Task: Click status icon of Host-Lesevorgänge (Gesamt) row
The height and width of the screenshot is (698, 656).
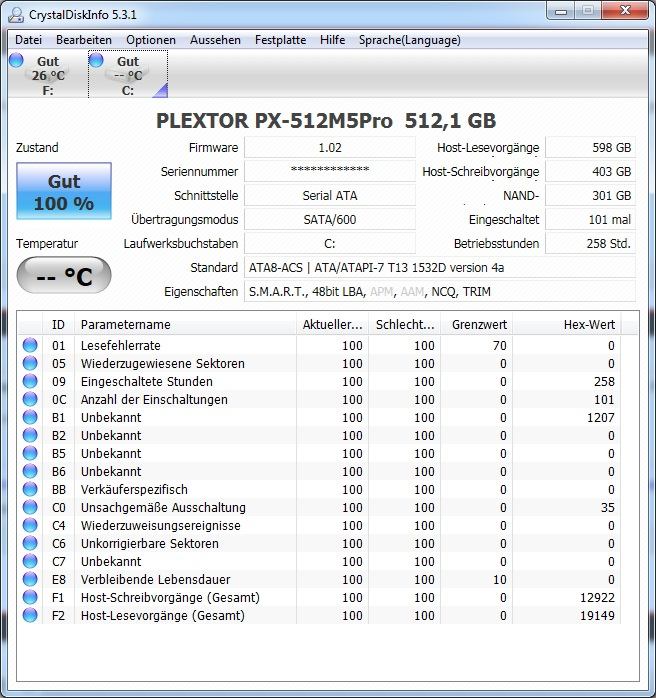Action: [30, 615]
